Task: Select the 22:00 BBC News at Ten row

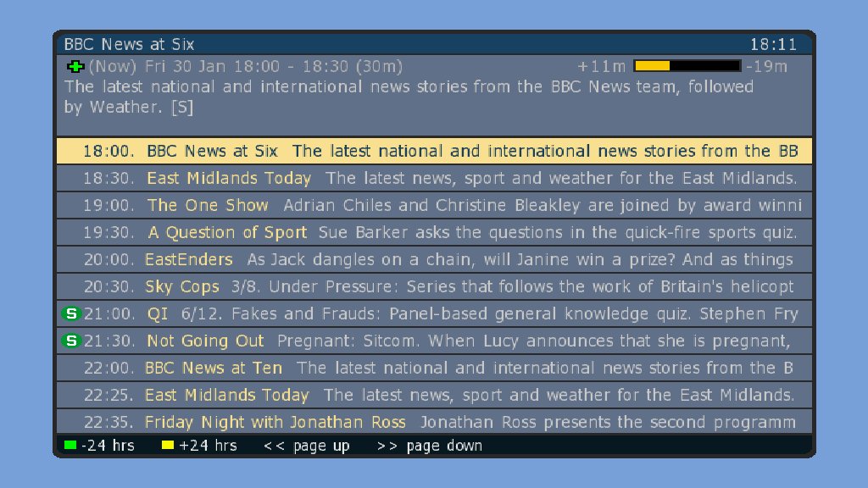Action: pos(434,368)
